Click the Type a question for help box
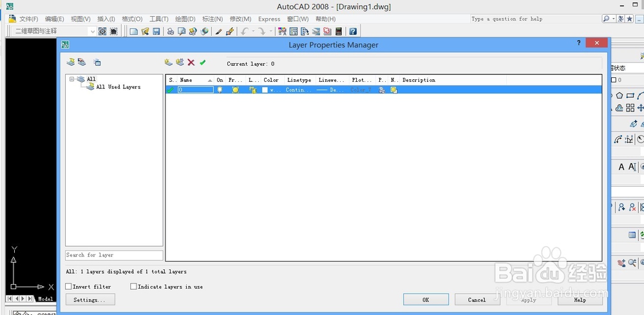The width and height of the screenshot is (644, 315). [x=535, y=19]
